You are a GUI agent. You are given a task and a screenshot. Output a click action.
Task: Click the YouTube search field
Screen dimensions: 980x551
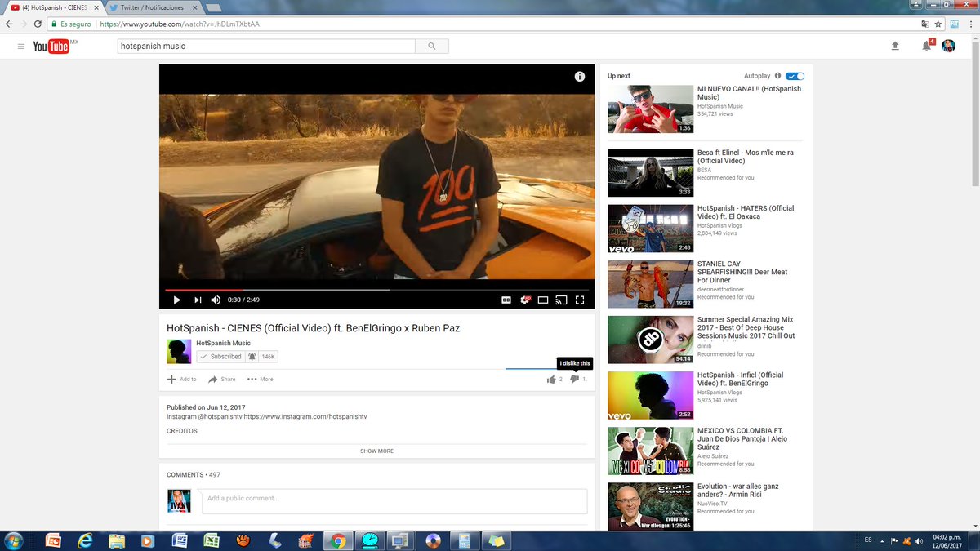coord(266,47)
